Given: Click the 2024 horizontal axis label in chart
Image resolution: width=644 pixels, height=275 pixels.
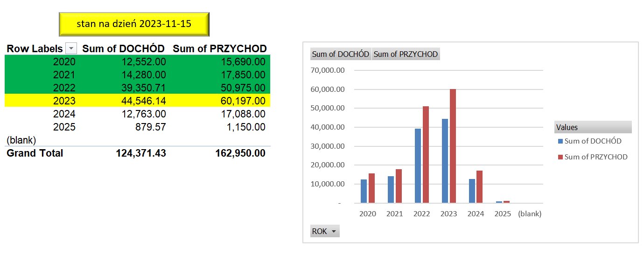Looking at the screenshot, I should point(476,214).
